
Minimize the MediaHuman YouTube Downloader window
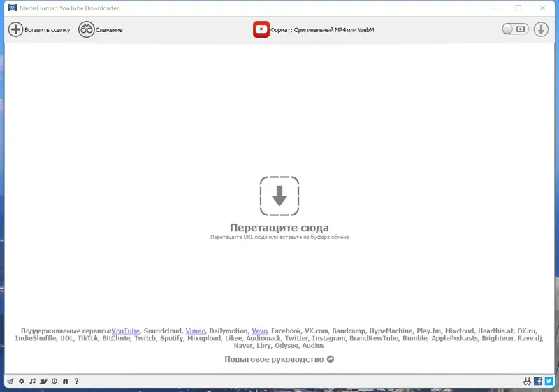click(x=495, y=8)
